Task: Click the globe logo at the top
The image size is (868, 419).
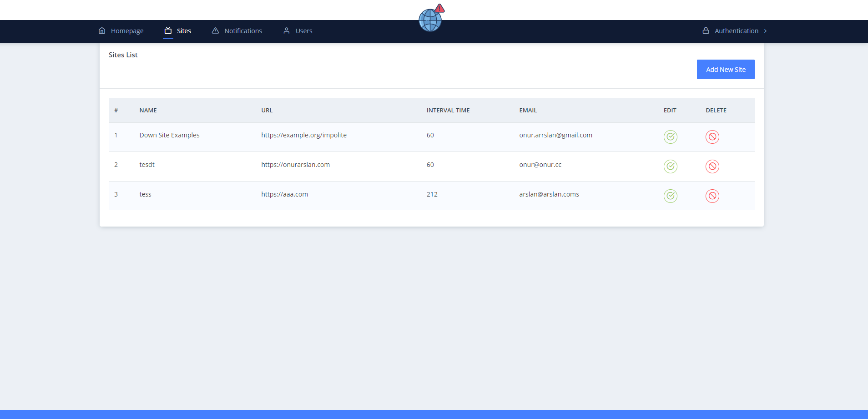Action: tap(429, 19)
